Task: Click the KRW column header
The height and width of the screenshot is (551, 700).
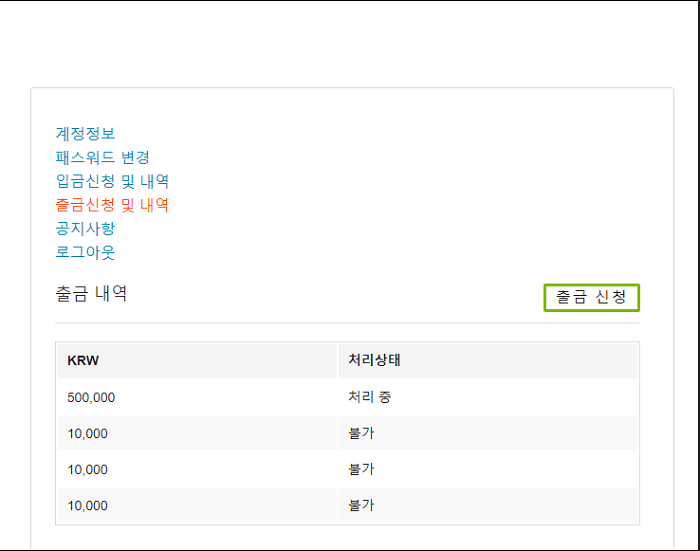Action: pyautogui.click(x=197, y=361)
